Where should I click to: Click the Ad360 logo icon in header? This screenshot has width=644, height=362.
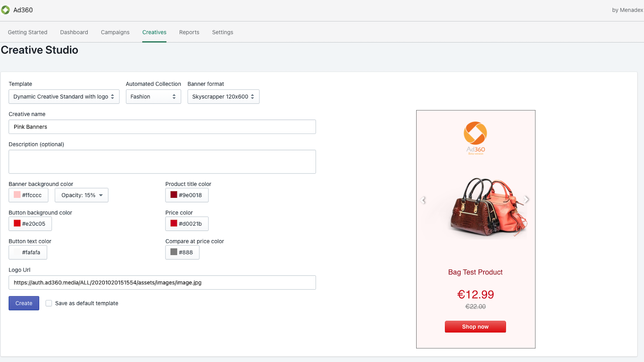6,10
